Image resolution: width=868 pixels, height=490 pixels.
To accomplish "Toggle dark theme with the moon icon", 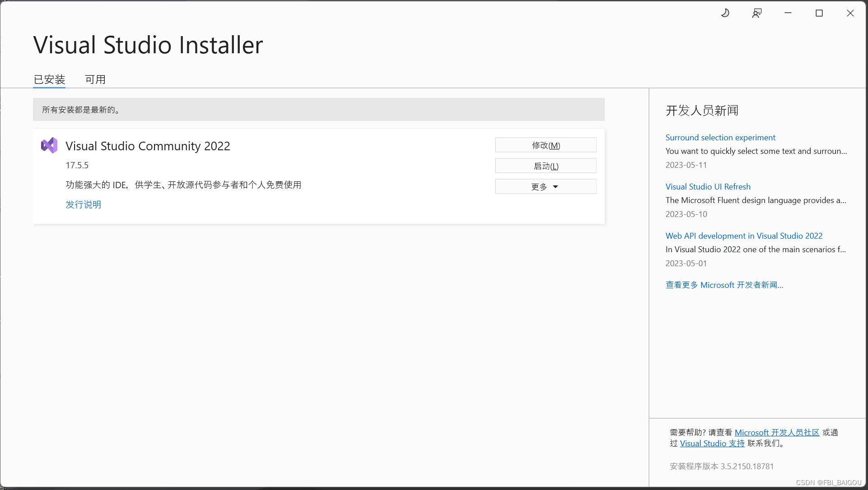I will (x=725, y=13).
